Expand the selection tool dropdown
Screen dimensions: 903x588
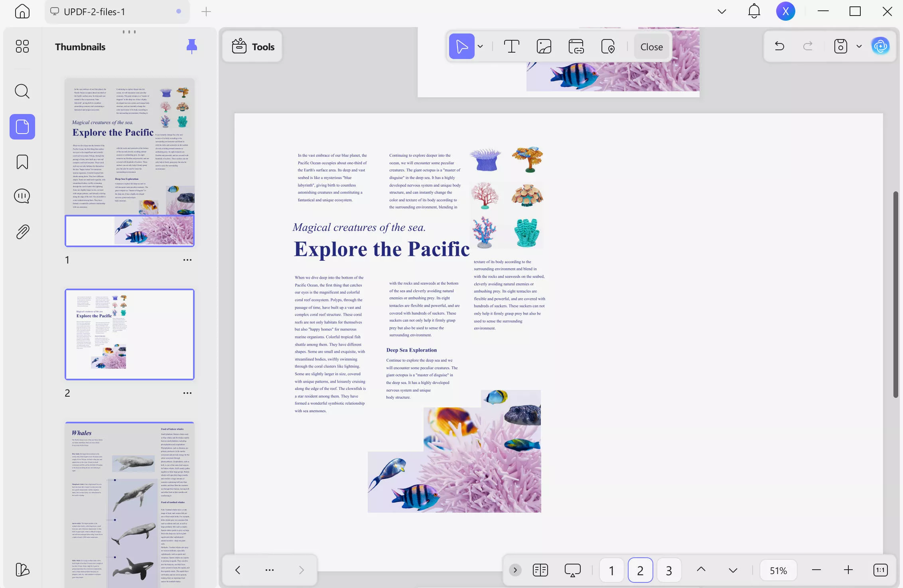(481, 46)
